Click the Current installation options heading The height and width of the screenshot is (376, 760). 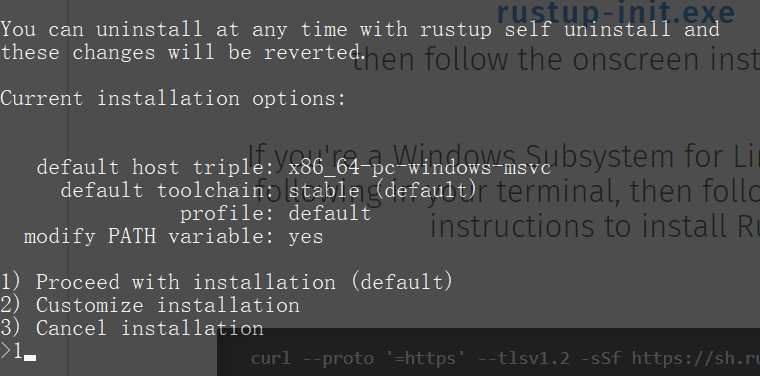pyautogui.click(x=174, y=98)
